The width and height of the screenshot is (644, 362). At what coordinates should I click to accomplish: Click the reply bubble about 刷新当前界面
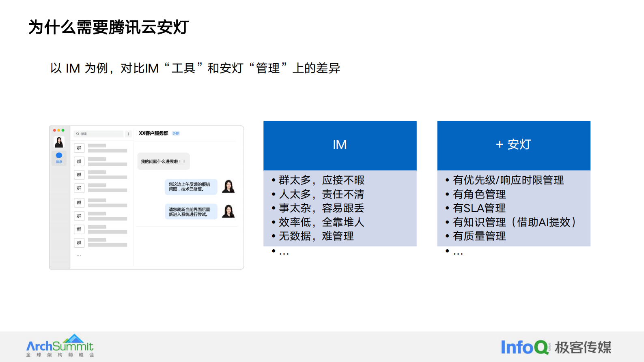coord(191,212)
